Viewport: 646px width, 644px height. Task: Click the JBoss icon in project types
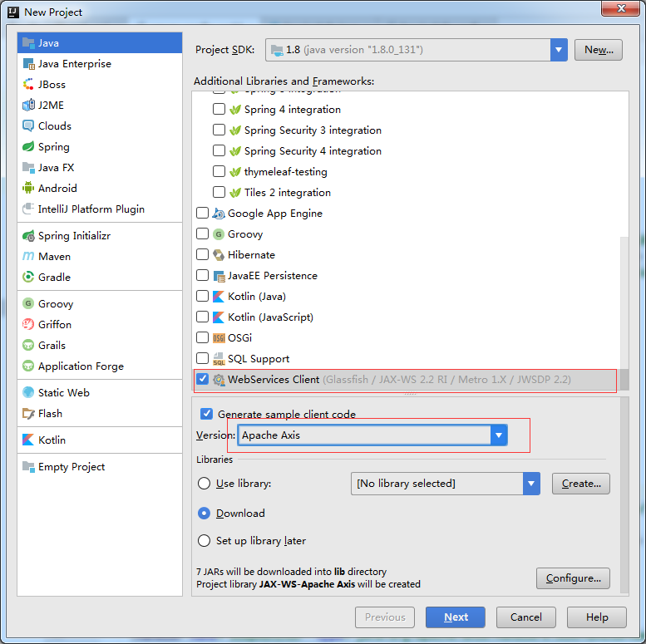pyautogui.click(x=28, y=85)
